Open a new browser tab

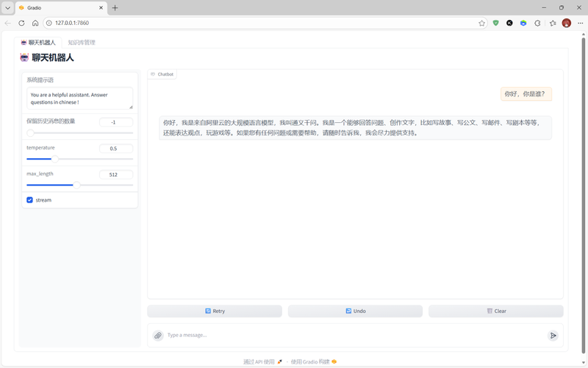pyautogui.click(x=115, y=7)
